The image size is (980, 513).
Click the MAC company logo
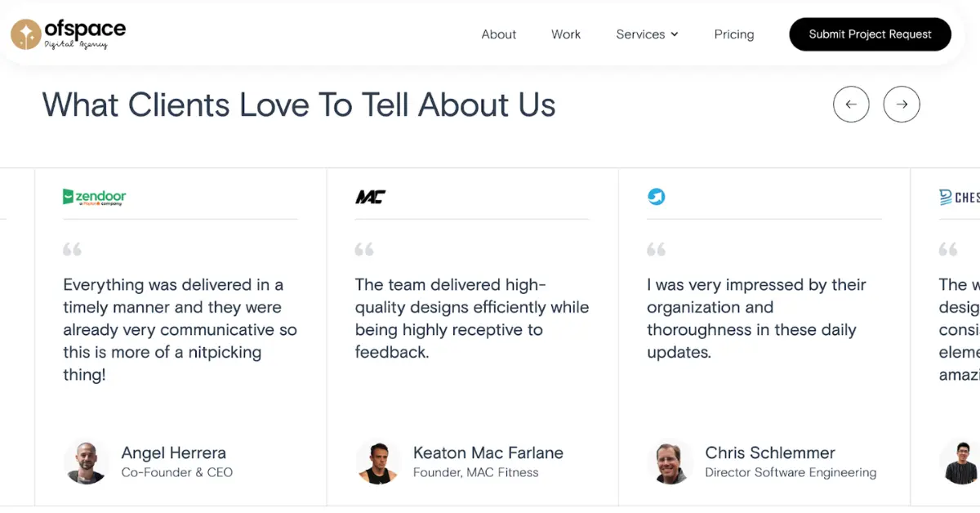[x=371, y=197]
